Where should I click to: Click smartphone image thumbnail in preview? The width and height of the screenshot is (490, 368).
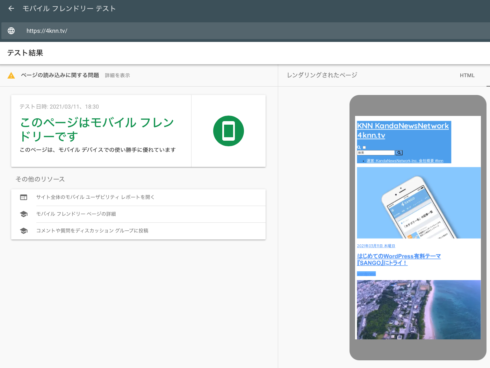419,203
